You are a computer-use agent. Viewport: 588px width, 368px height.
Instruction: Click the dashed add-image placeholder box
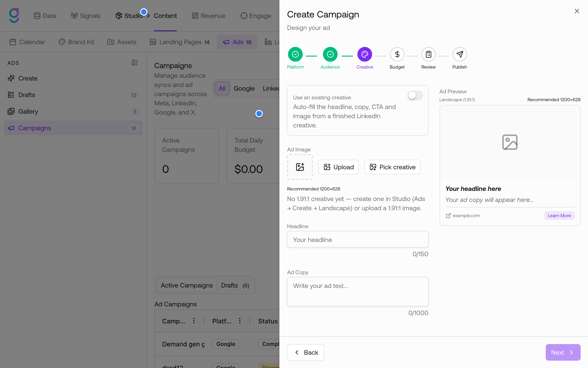point(300,167)
